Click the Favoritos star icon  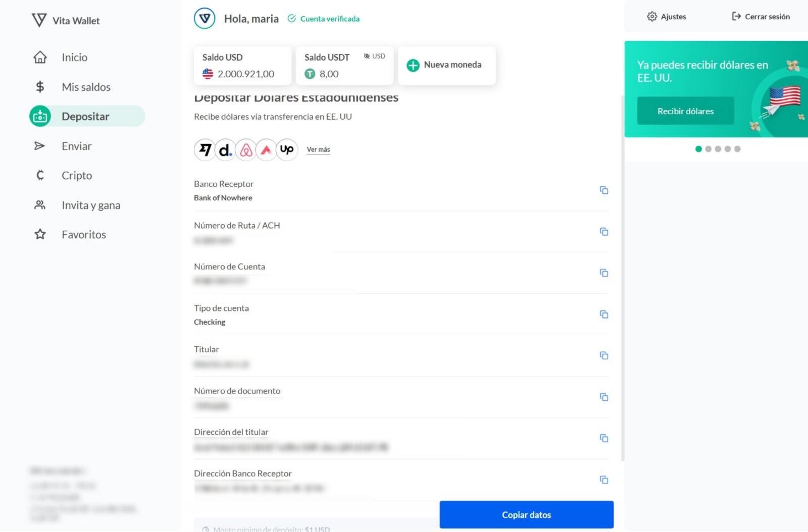tap(40, 234)
